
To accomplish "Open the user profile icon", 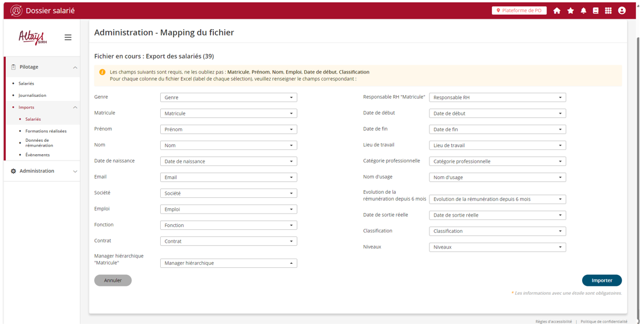I will (622, 11).
